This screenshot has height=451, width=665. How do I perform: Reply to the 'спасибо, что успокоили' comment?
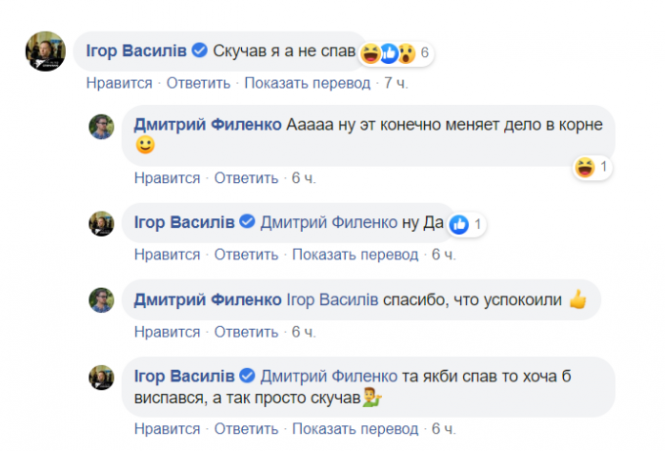[246, 330]
